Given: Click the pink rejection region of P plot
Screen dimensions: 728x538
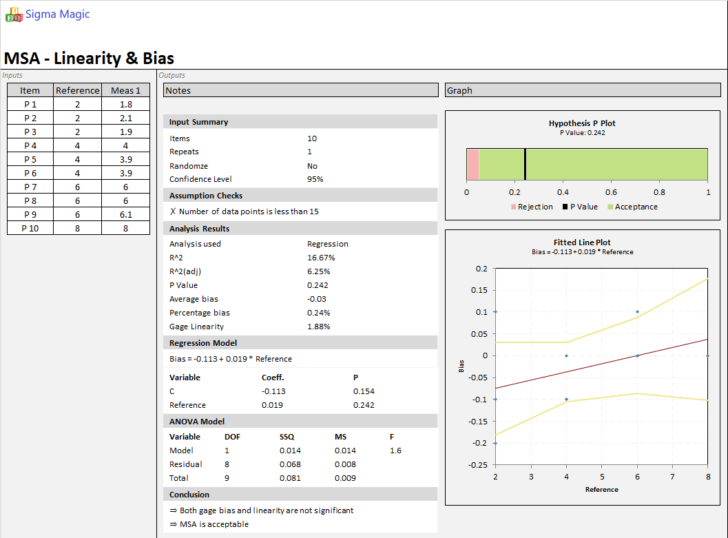Looking at the screenshot, I should click(x=473, y=164).
